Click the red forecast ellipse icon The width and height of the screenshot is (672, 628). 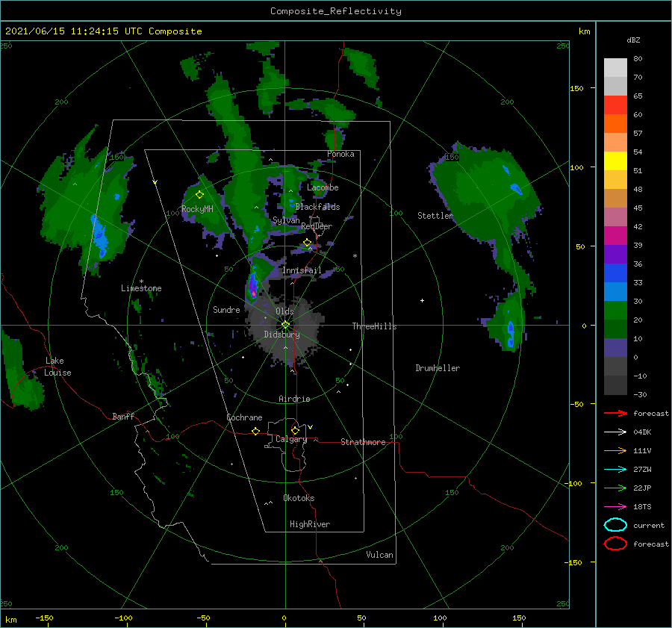[615, 544]
